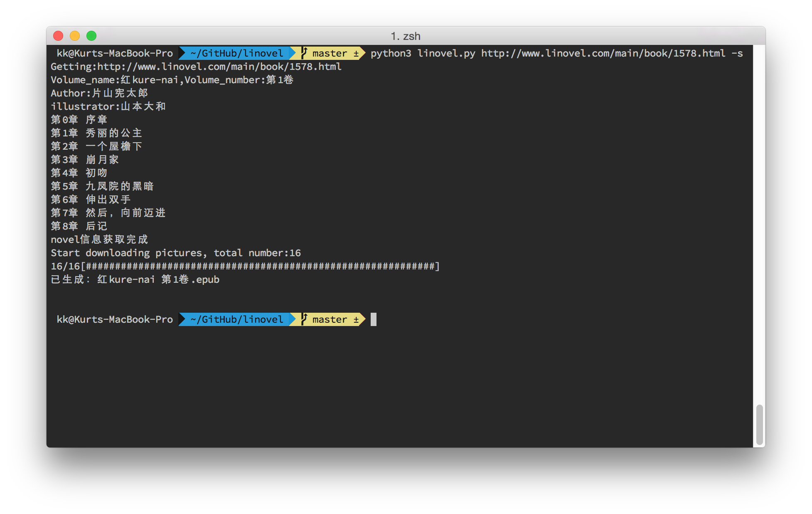Click the URL in the python3 command
The image size is (812, 514).
coord(603,53)
